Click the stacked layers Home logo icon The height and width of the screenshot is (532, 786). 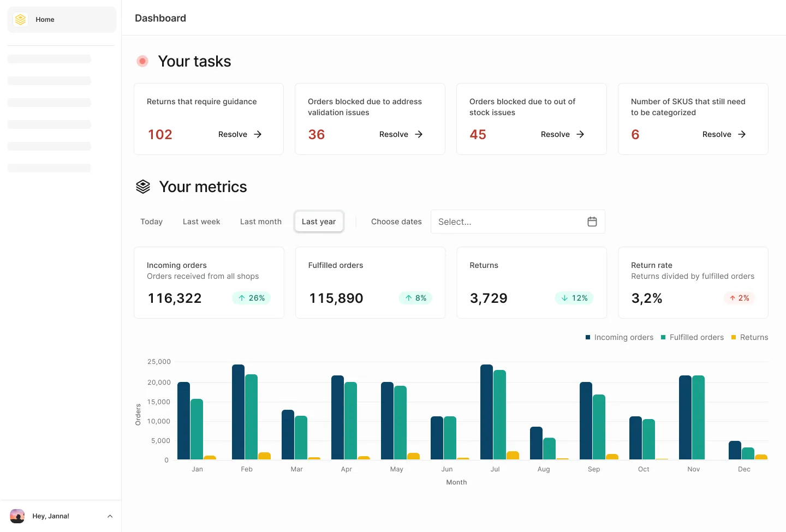coord(21,20)
